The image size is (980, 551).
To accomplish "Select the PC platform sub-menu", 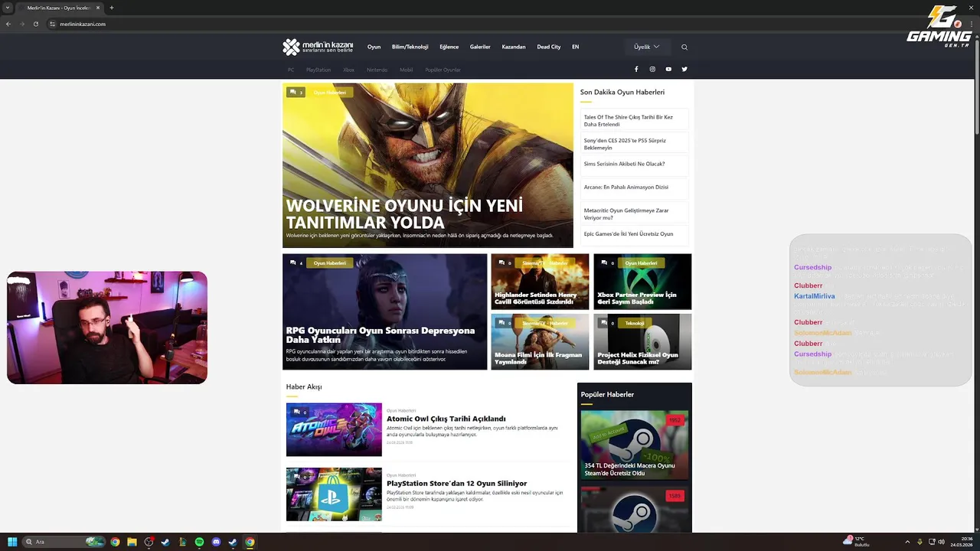I will click(291, 70).
